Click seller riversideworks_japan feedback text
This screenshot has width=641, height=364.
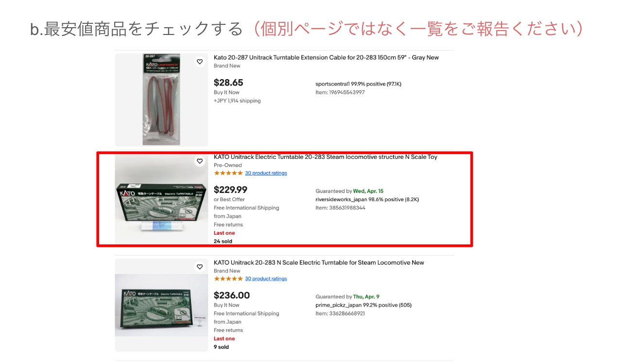pyautogui.click(x=367, y=199)
